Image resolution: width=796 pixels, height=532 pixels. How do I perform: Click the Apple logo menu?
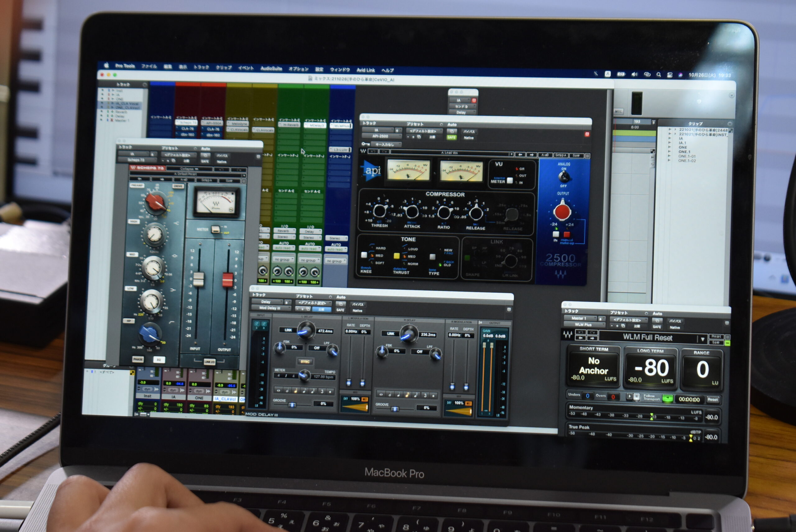tap(106, 65)
